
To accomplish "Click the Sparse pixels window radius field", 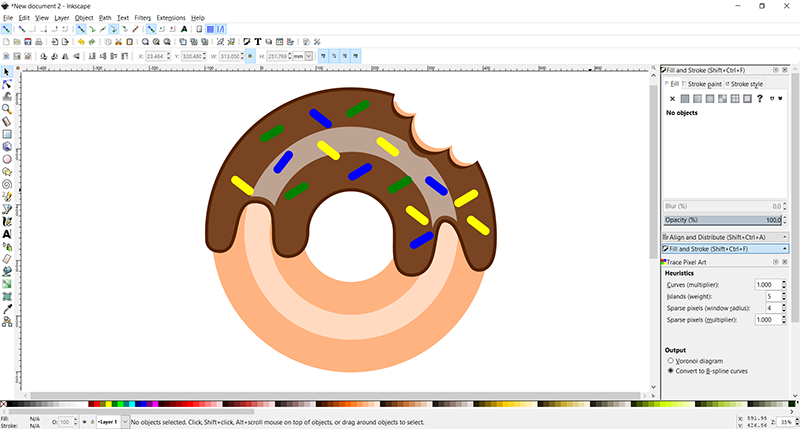I will (772, 308).
